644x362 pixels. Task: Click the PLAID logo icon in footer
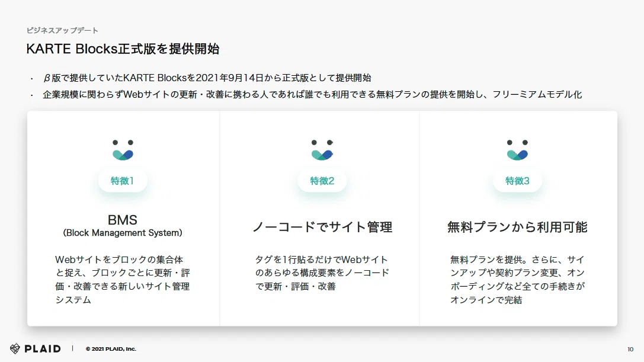point(15,348)
